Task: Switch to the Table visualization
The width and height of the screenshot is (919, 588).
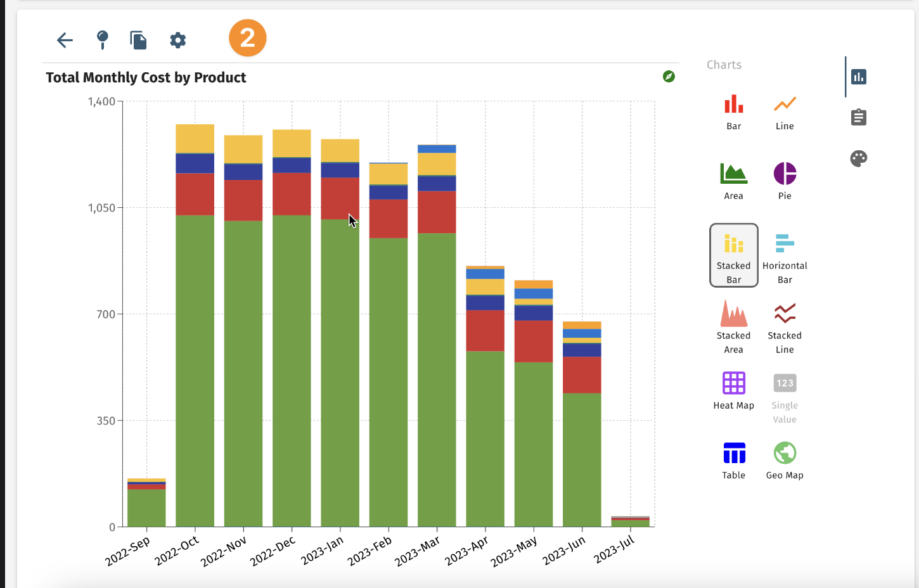Action: (x=733, y=458)
